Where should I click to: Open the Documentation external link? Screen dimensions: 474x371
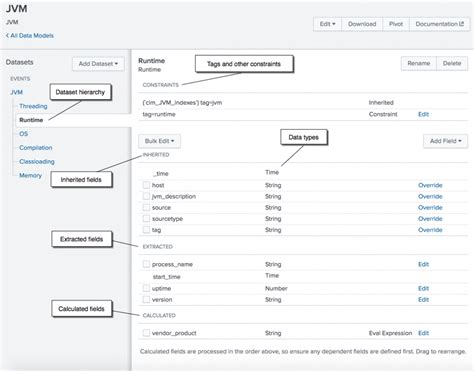click(x=439, y=24)
